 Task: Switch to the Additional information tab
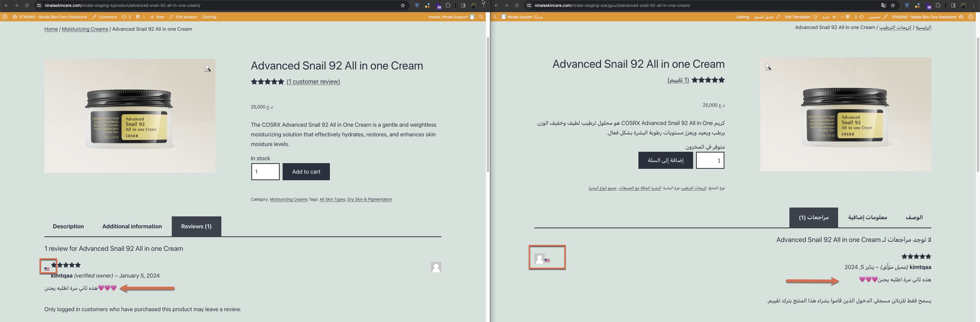pyautogui.click(x=132, y=226)
